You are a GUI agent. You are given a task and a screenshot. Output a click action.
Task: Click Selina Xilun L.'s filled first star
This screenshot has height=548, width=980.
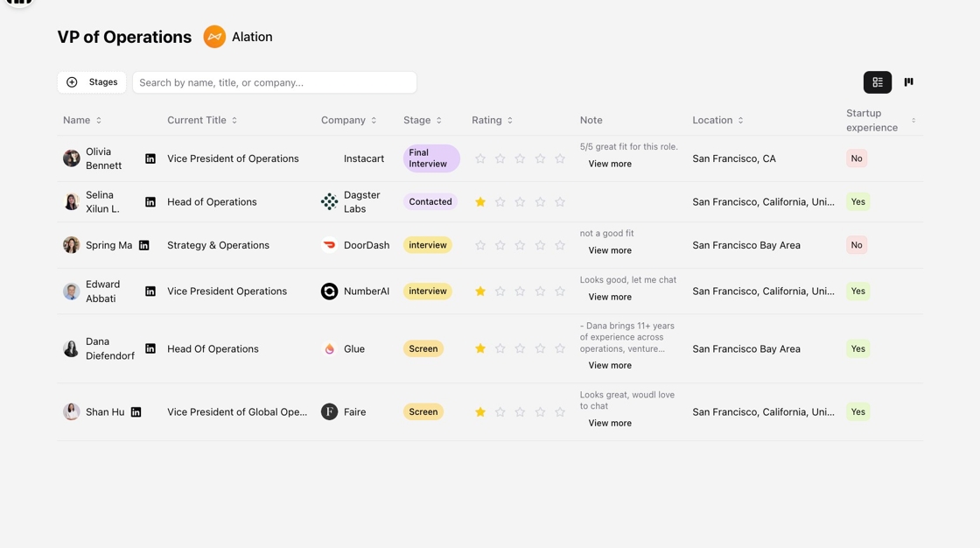point(480,201)
